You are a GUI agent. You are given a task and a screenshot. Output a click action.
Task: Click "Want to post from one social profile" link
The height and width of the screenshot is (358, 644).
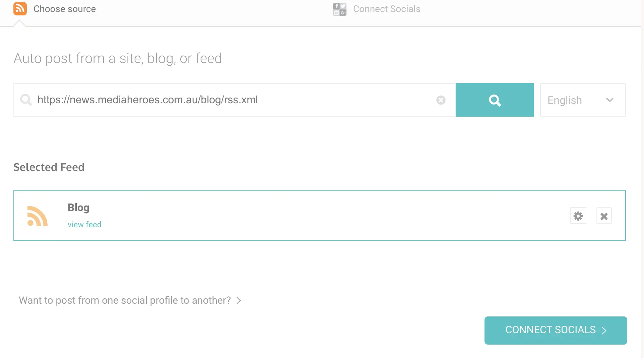pyautogui.click(x=125, y=300)
